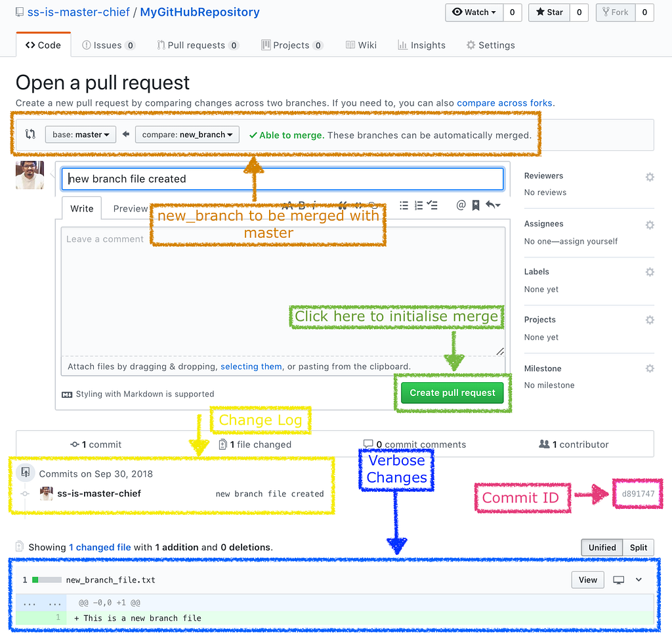The height and width of the screenshot is (635, 672).
Task: Click Create pull request button
Action: 452,393
